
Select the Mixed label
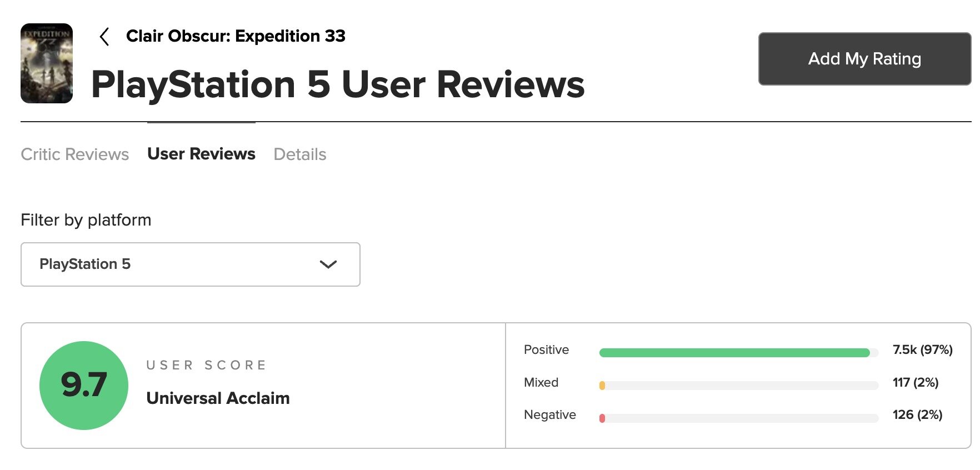click(x=541, y=382)
